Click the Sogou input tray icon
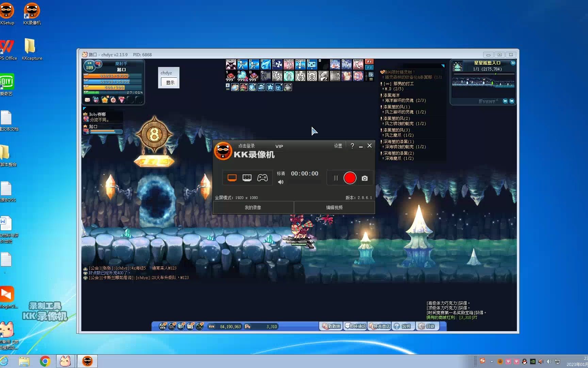Screen dimensions: 588x368 tap(482, 361)
